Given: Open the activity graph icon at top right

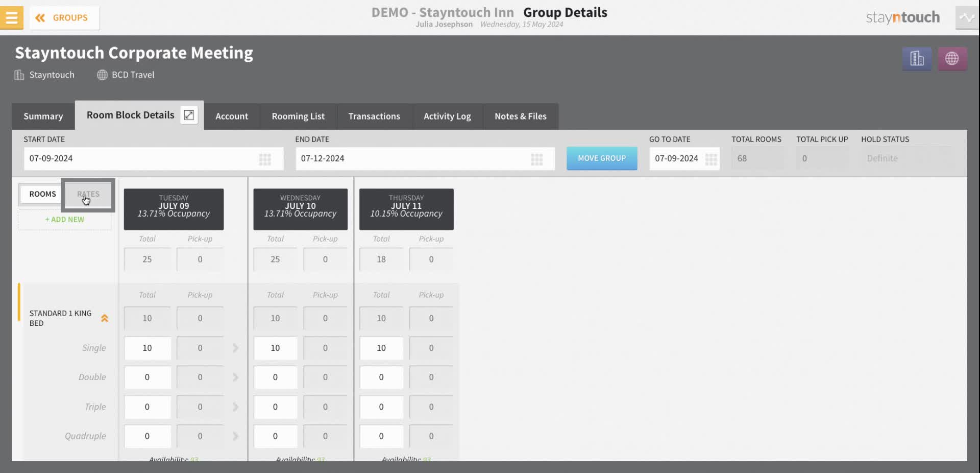Looking at the screenshot, I should (967, 18).
